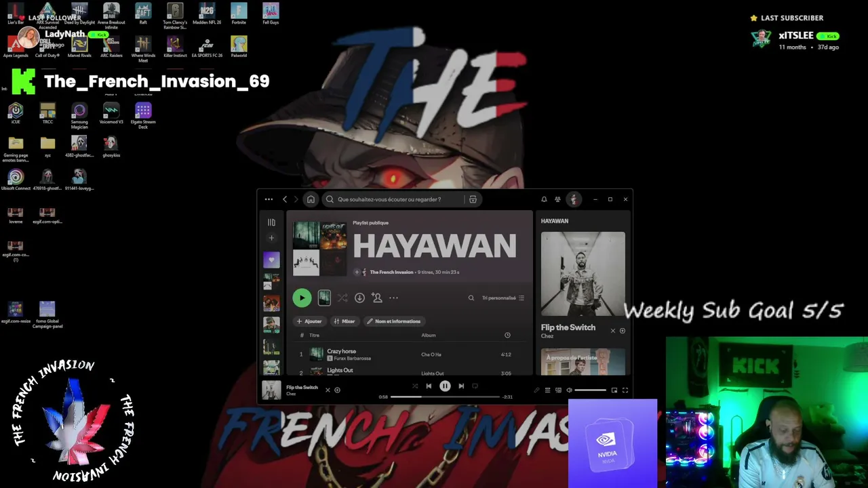This screenshot has height=488, width=868.
Task: Open Marvel Rivals desktop shortcut
Action: pos(79,47)
